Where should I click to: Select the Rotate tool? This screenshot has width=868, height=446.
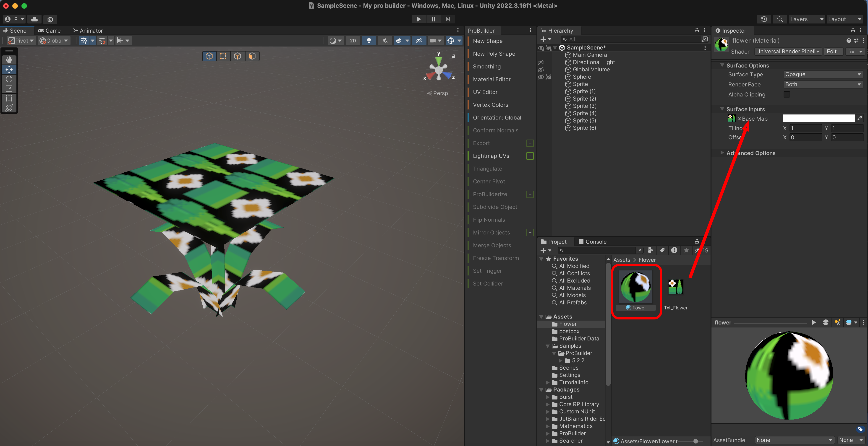9,79
